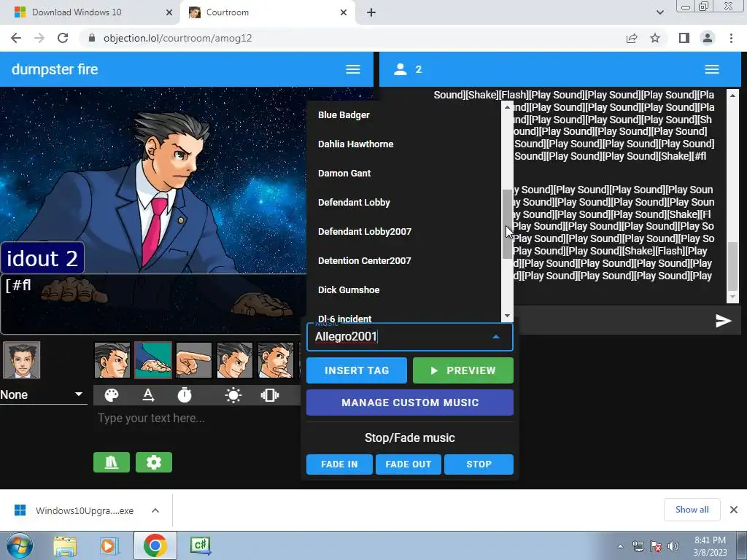Click the chat log scrollbar thumb
747x560 pixels.
733,265
